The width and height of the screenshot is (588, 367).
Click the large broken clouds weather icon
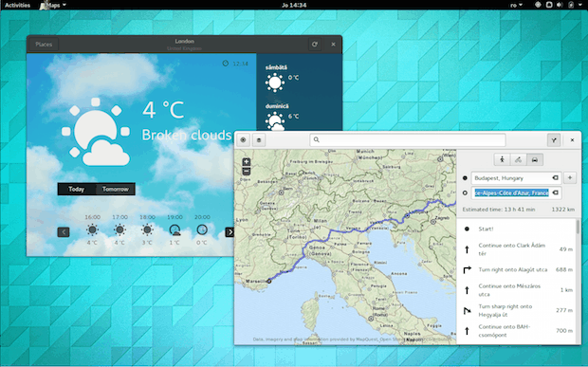point(96,132)
